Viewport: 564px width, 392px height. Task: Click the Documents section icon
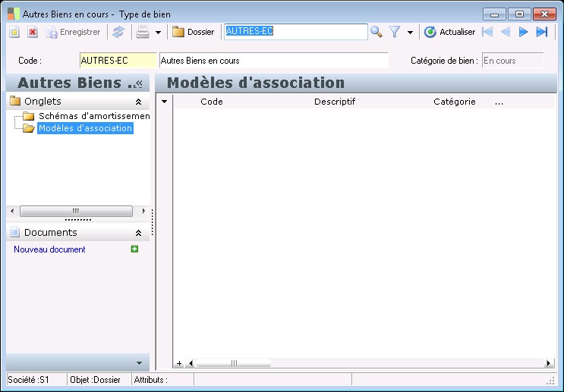14,232
